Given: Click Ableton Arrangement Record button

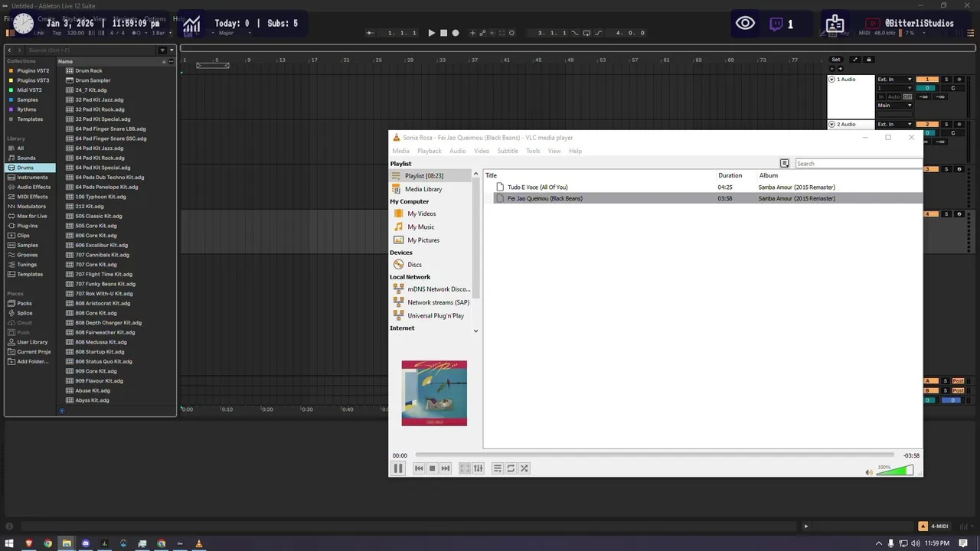Looking at the screenshot, I should click(x=456, y=33).
